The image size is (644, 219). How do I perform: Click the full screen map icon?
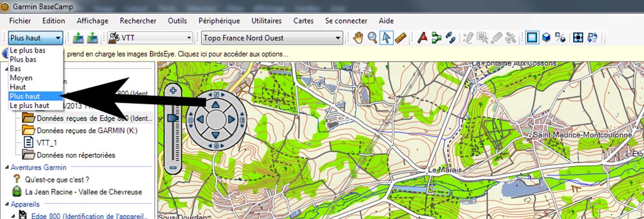point(578,38)
